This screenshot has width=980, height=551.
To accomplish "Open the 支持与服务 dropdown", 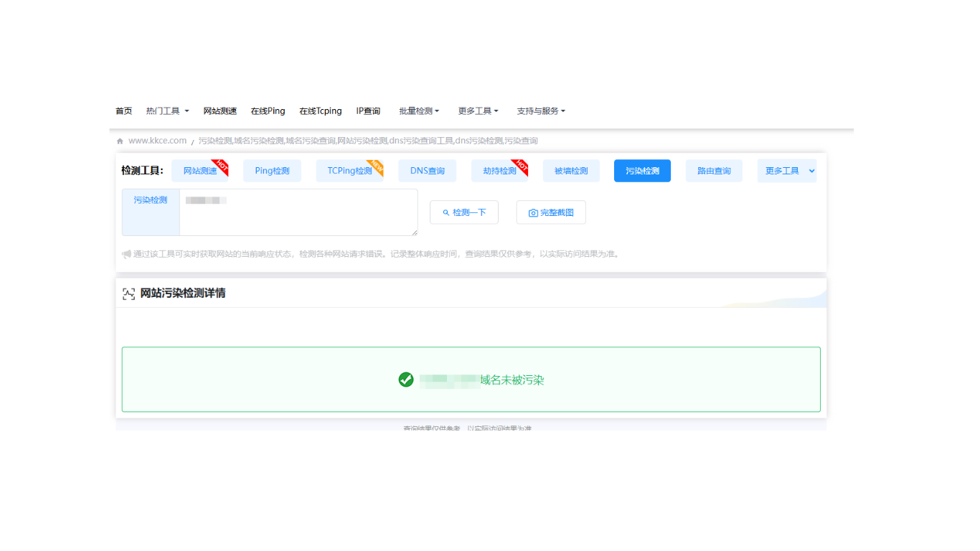I will click(x=541, y=111).
